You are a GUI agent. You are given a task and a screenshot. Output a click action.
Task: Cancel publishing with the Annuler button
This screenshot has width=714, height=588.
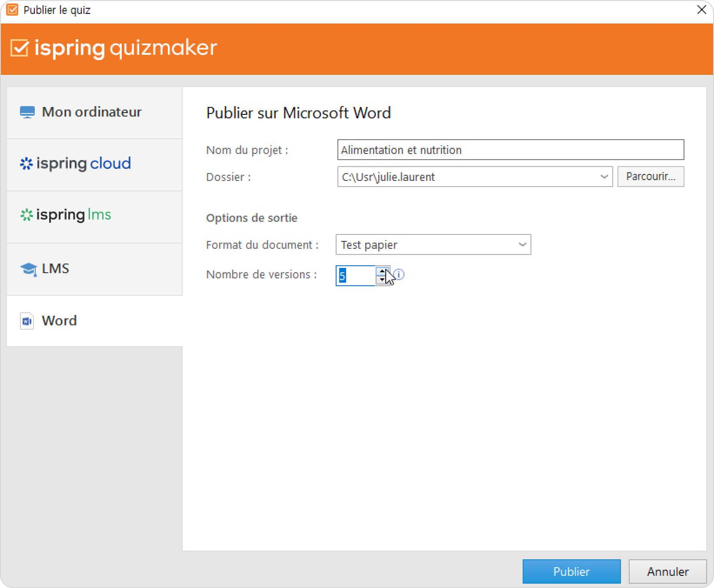coord(667,571)
